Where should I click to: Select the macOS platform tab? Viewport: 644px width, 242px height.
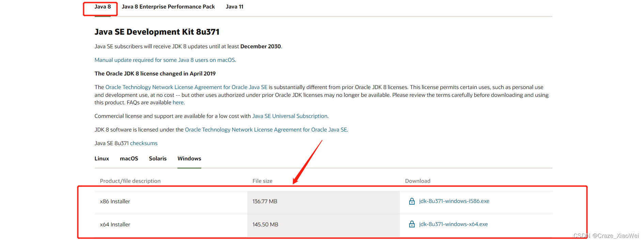pyautogui.click(x=129, y=159)
